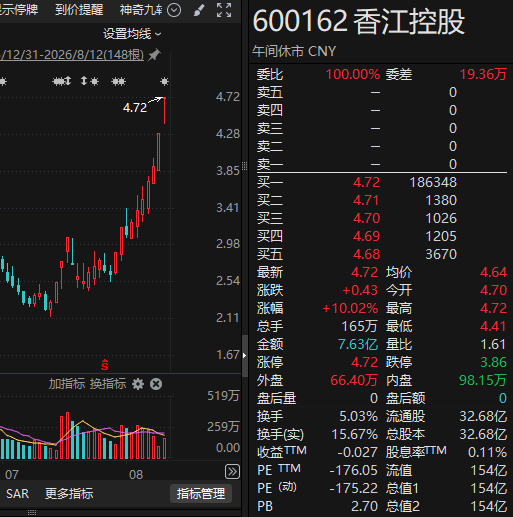
Task: Click the 总值1 value 154亿
Action: point(488,488)
